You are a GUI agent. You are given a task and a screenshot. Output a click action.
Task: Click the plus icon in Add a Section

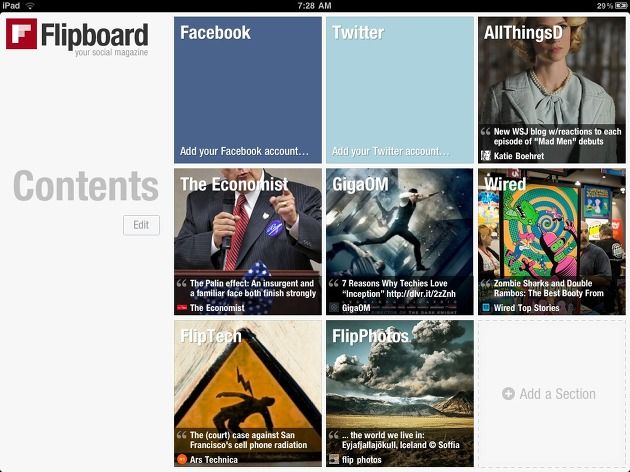coord(508,393)
